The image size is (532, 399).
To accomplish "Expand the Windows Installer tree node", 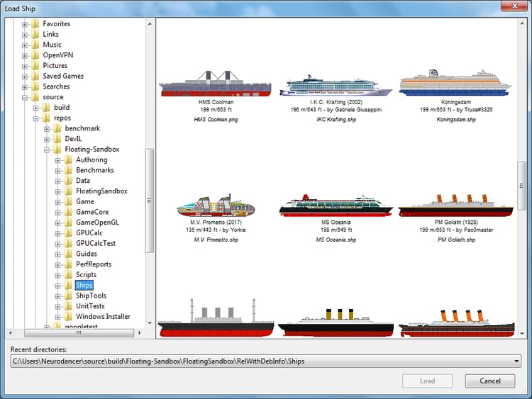I will 57,317.
